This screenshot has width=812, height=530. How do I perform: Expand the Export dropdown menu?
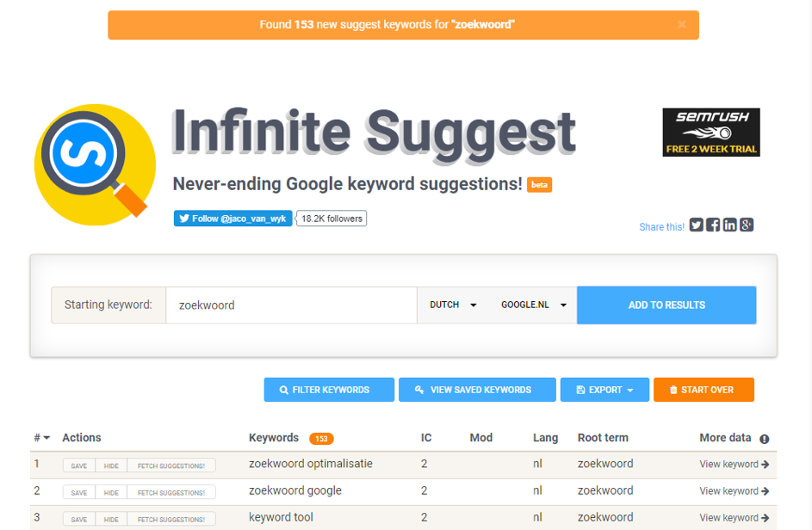tap(605, 390)
